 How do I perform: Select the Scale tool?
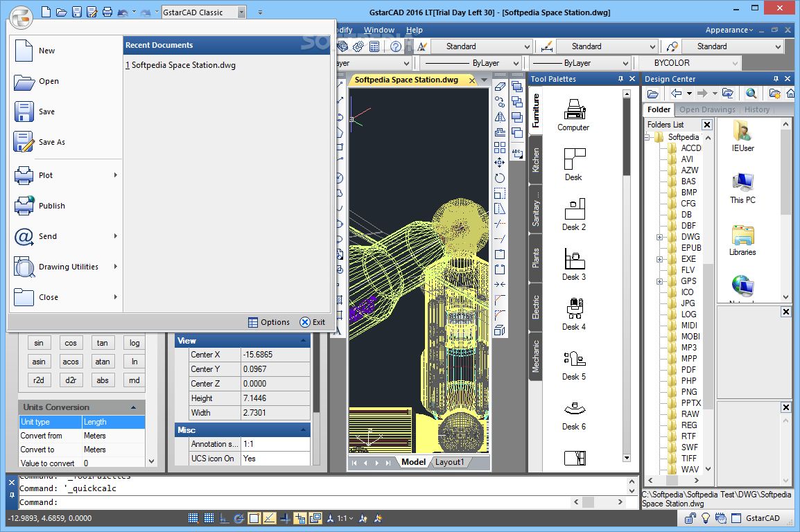click(x=500, y=193)
